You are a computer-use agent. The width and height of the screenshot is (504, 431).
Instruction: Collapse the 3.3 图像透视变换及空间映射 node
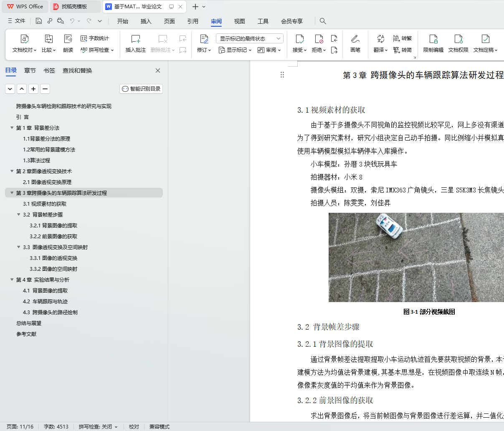tap(19, 247)
